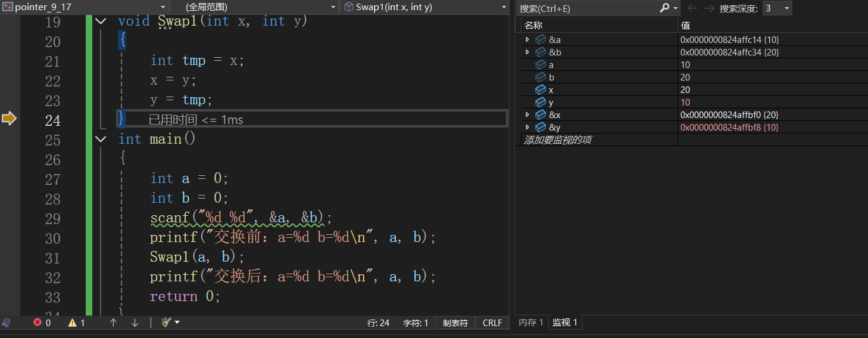Go to next issue with down arrow

[135, 323]
